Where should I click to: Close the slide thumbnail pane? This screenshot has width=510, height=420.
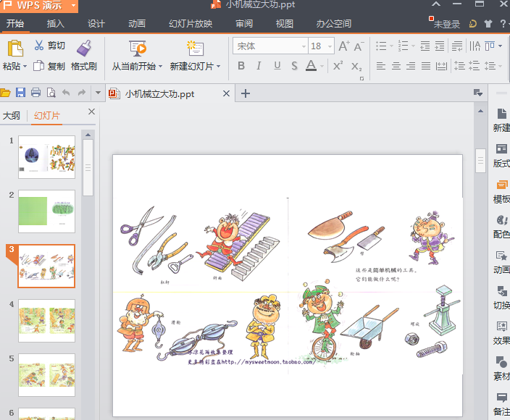pyautogui.click(x=92, y=112)
